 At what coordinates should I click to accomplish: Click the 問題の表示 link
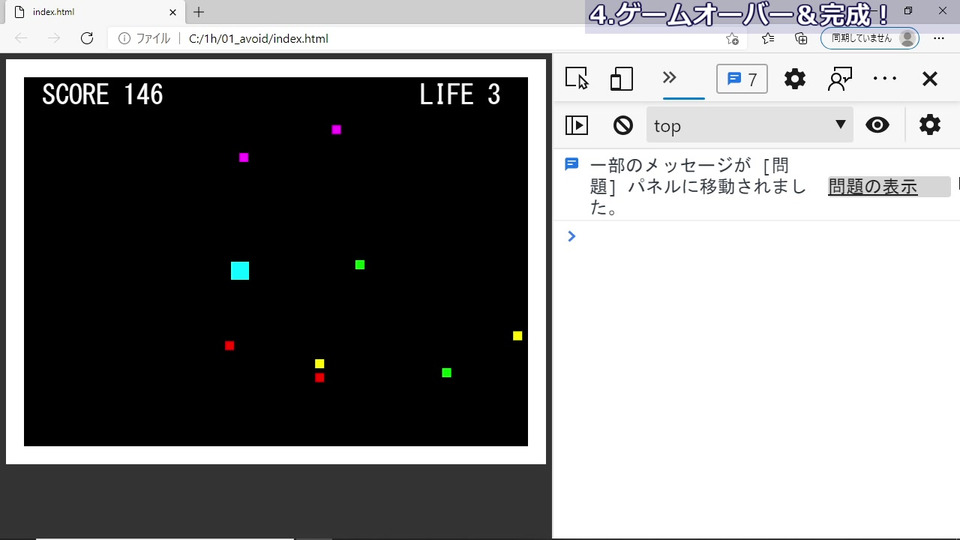(872, 187)
